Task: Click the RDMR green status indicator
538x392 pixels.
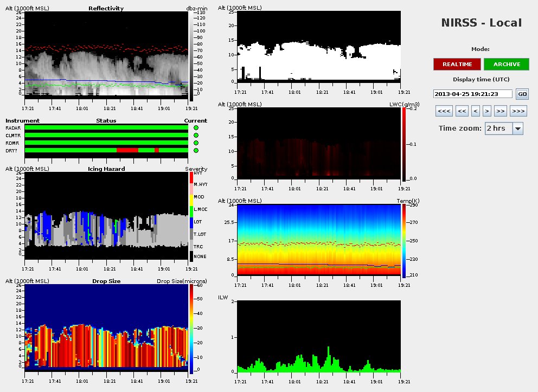Action: pyautogui.click(x=196, y=143)
